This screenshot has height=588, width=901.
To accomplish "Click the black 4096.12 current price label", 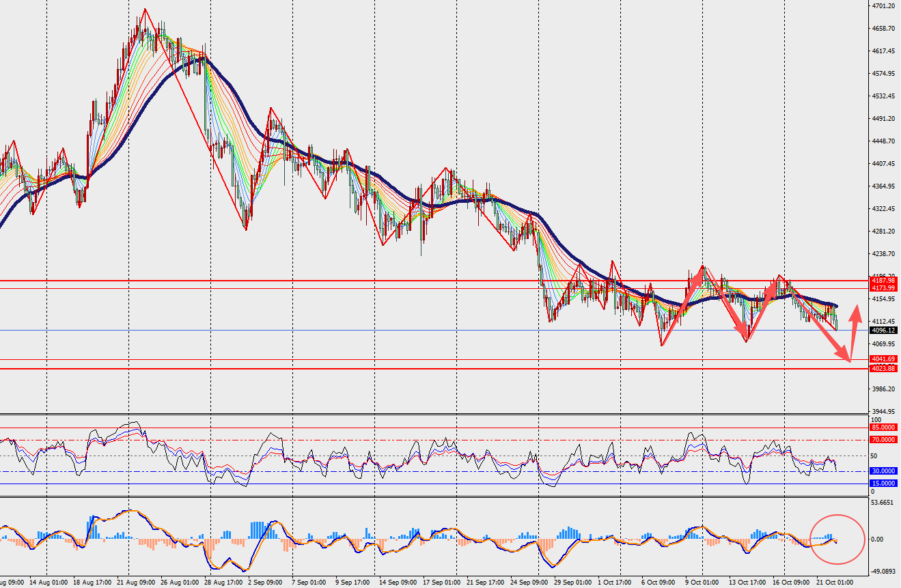I will [883, 330].
